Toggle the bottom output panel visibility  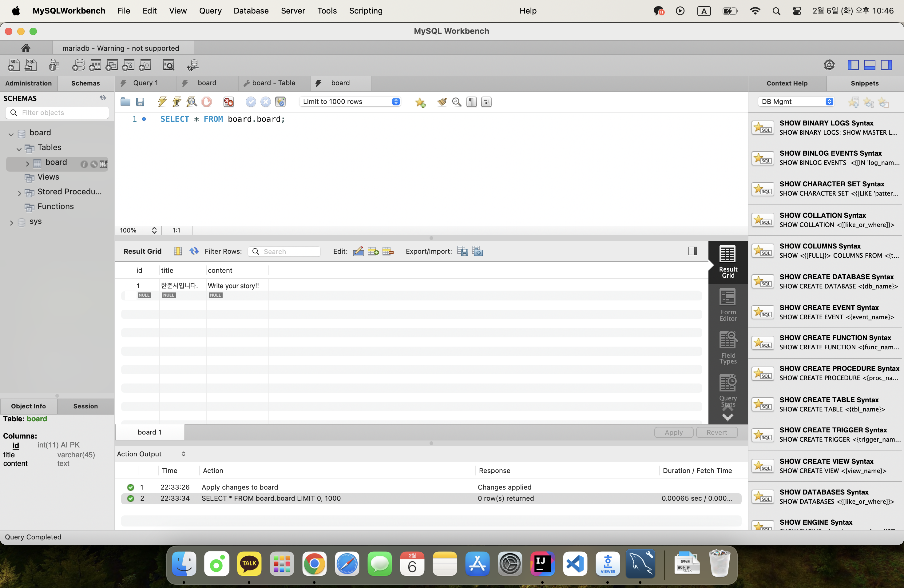pyautogui.click(x=870, y=65)
